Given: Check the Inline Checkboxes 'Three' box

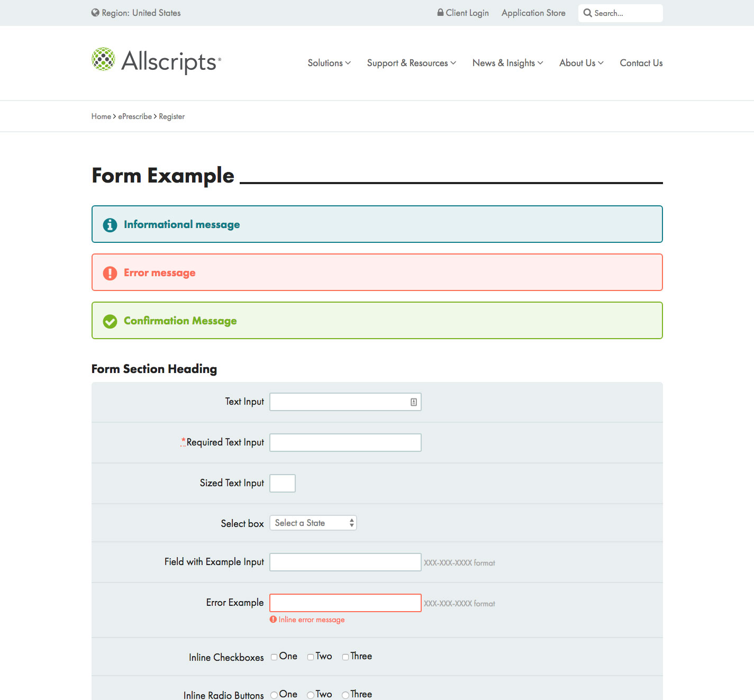Looking at the screenshot, I should click(346, 657).
